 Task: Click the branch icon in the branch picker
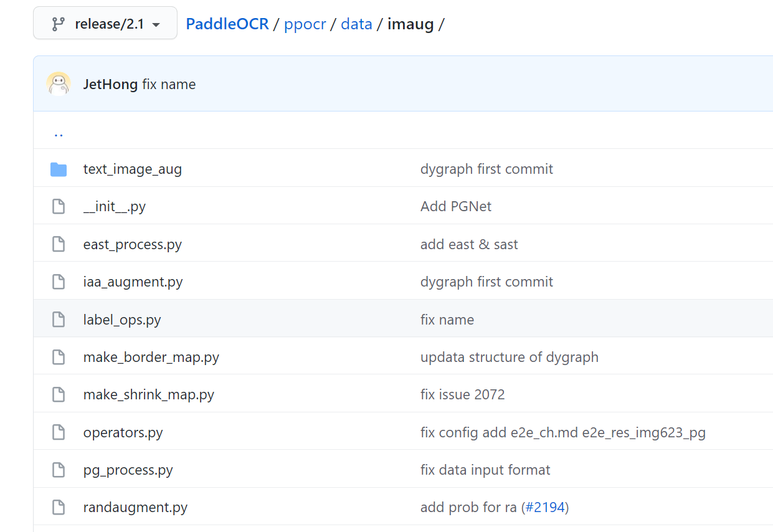coord(57,23)
